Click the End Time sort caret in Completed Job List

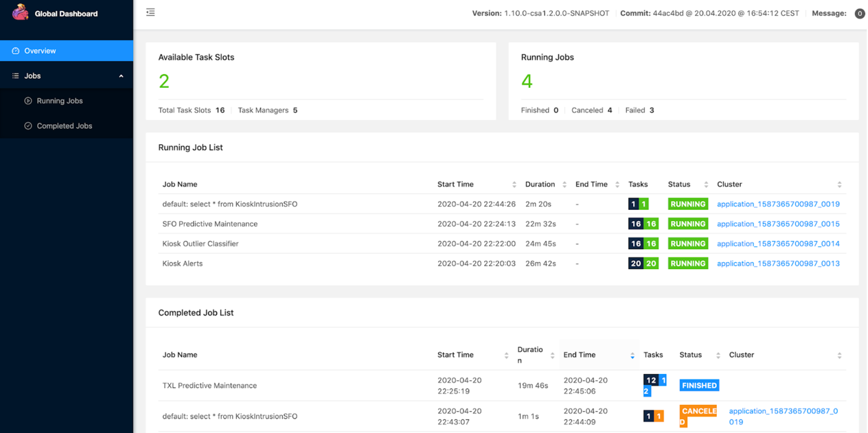(x=632, y=355)
